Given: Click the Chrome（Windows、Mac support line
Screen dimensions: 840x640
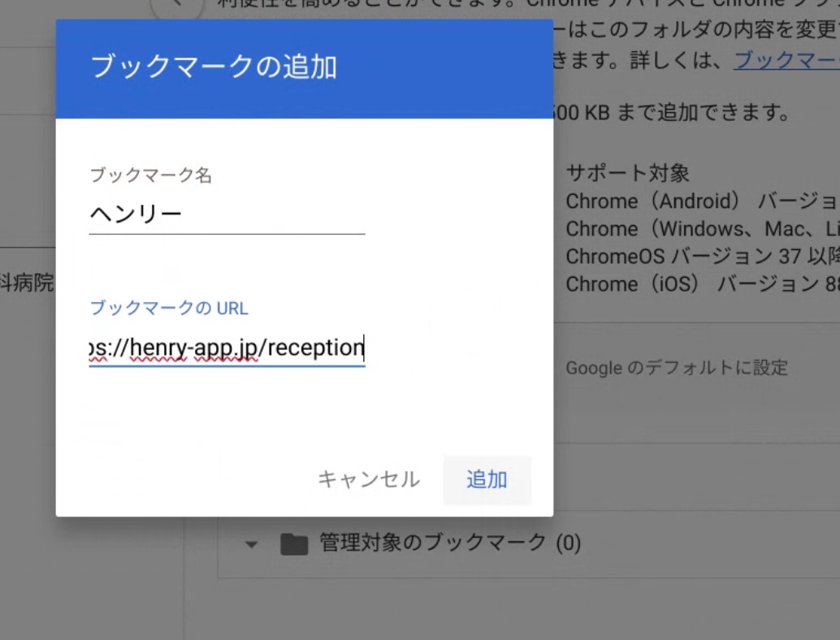Looking at the screenshot, I should [x=703, y=229].
